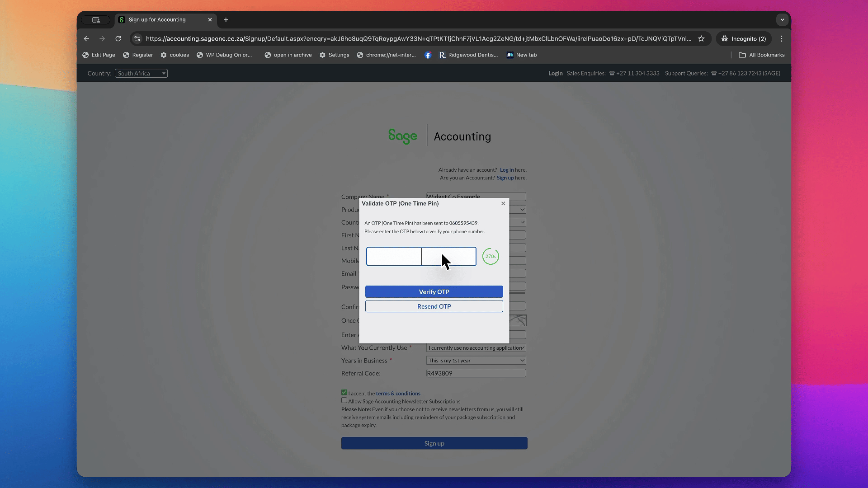The image size is (868, 488).
Task: Select the Sign up for Accounting tab
Action: pyautogui.click(x=165, y=20)
